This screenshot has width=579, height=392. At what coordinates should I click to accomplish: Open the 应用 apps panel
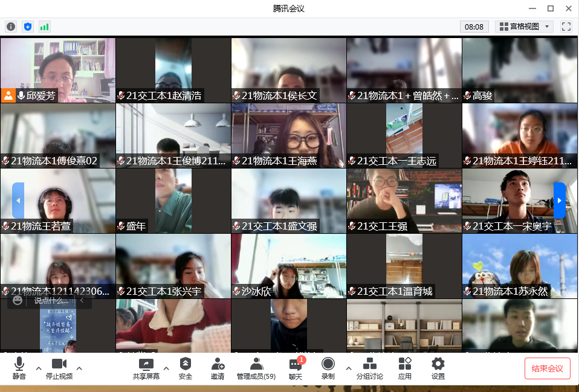click(x=405, y=368)
